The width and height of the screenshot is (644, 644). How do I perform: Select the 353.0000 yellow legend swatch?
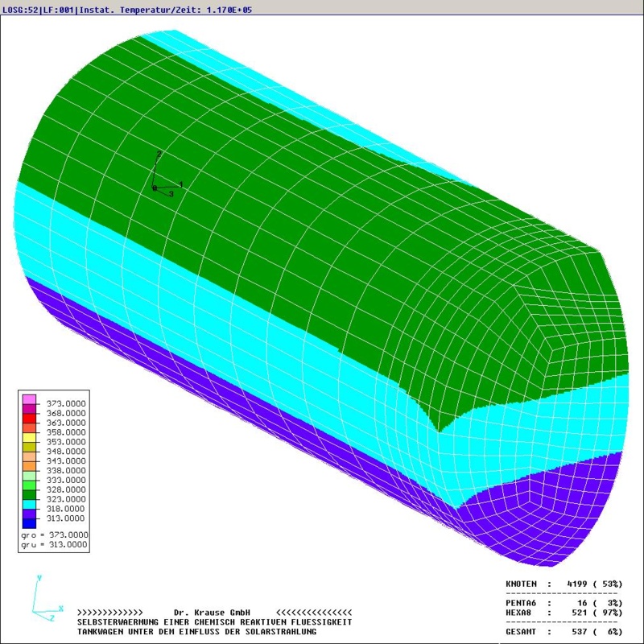(x=29, y=437)
